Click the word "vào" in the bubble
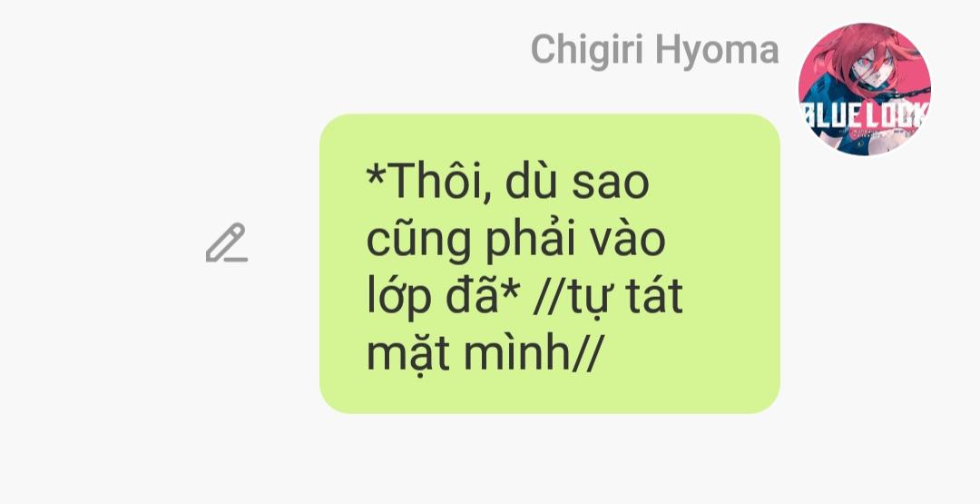Screen dimensions: 980x504 [x=628, y=240]
